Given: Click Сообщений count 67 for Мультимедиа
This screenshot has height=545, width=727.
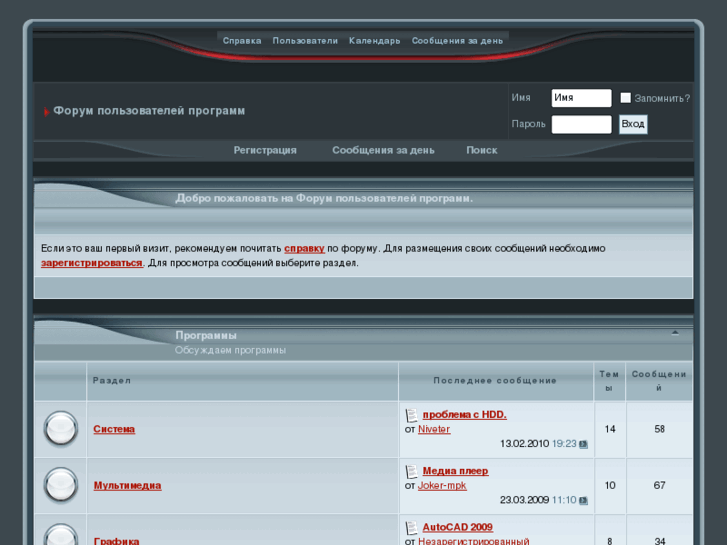Looking at the screenshot, I should [659, 485].
